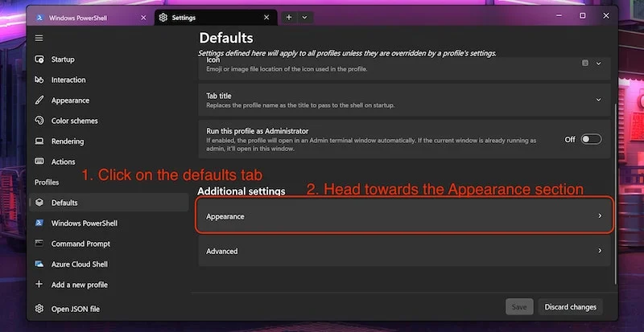The height and width of the screenshot is (332, 644).
Task: Open the Advanced settings row
Action: (x=404, y=251)
